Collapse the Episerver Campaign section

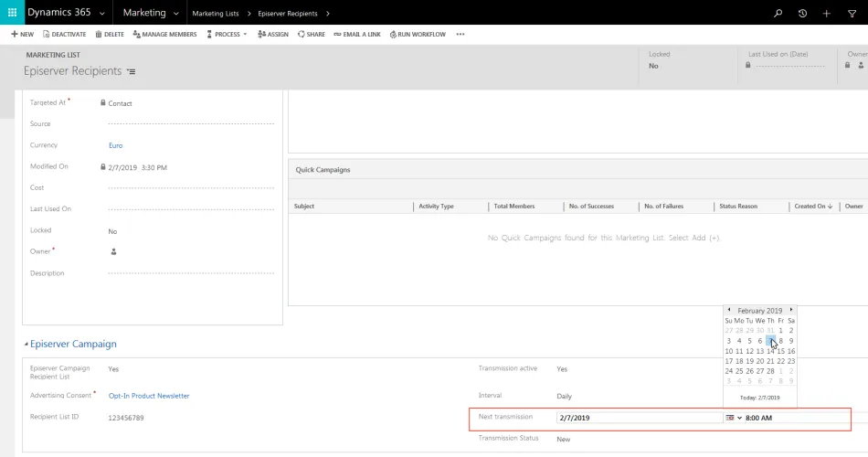pos(26,344)
